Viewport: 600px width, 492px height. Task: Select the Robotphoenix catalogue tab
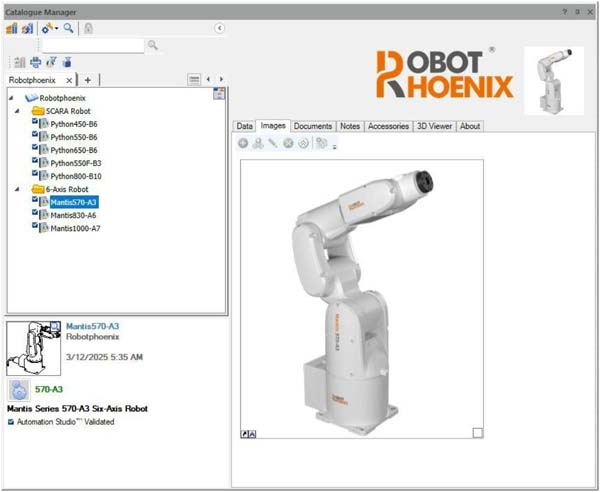click(x=33, y=80)
